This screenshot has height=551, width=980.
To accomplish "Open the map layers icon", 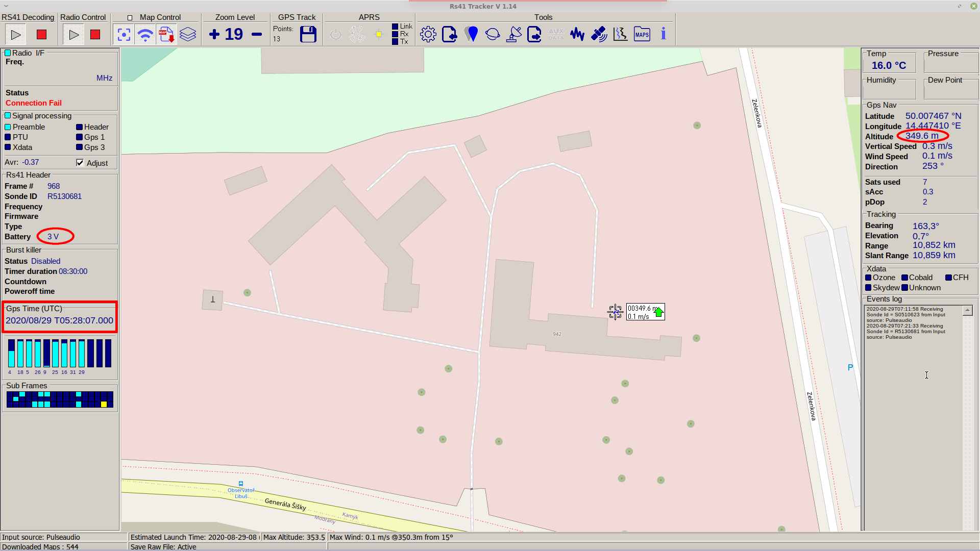I will 188,35.
